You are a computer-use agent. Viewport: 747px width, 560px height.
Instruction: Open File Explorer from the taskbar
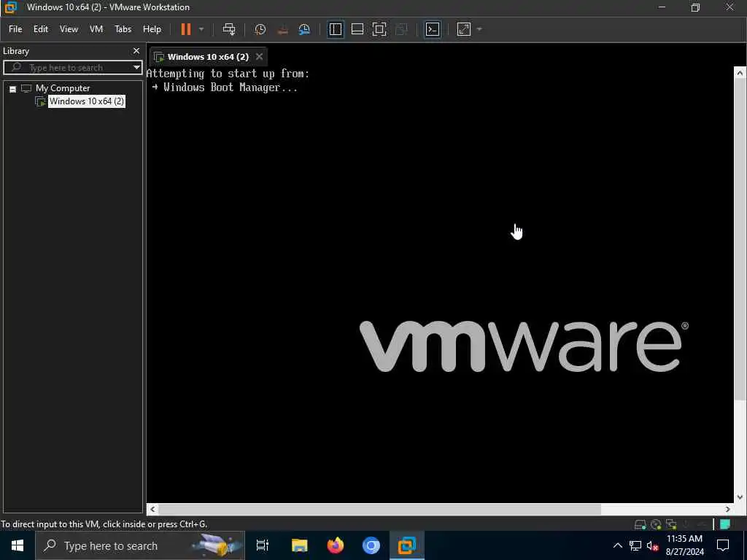[300, 545]
